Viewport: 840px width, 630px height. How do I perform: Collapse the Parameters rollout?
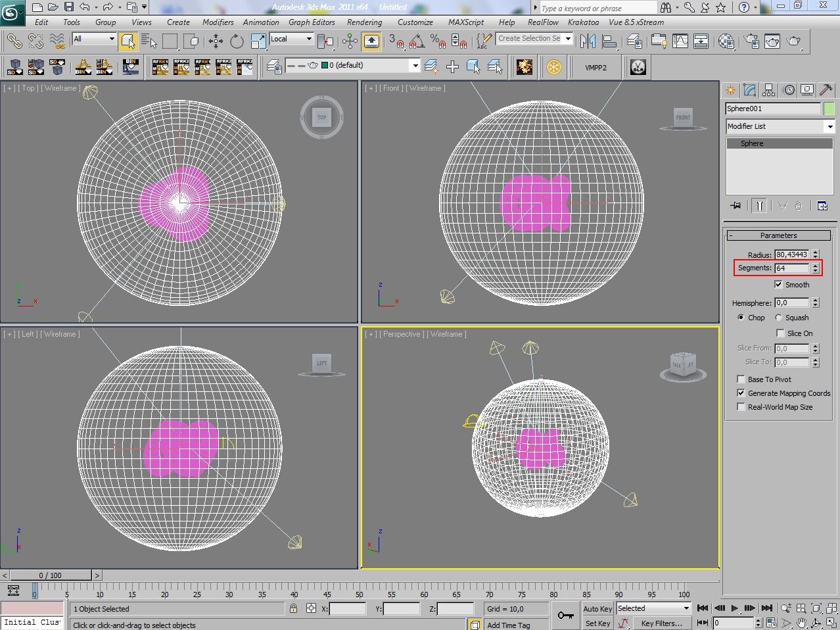click(x=779, y=235)
